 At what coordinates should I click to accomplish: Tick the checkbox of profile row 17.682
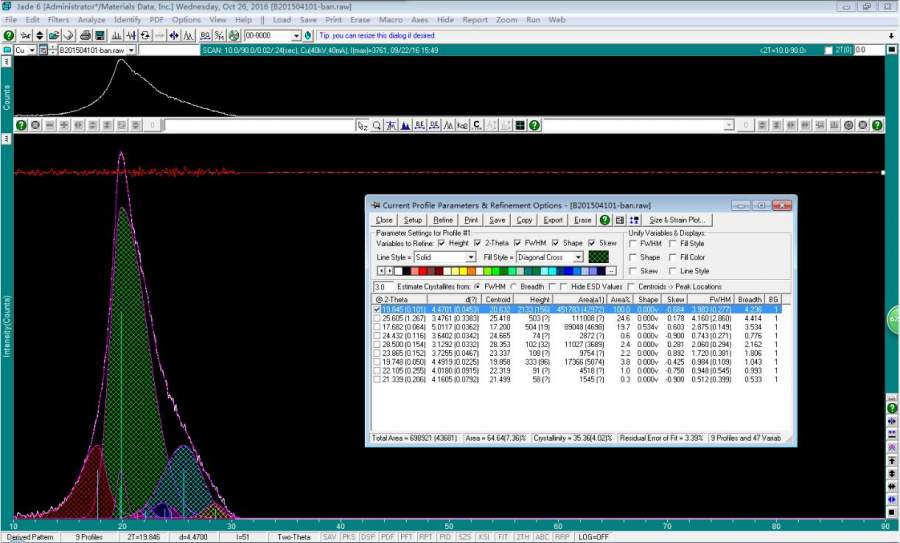pos(377,327)
